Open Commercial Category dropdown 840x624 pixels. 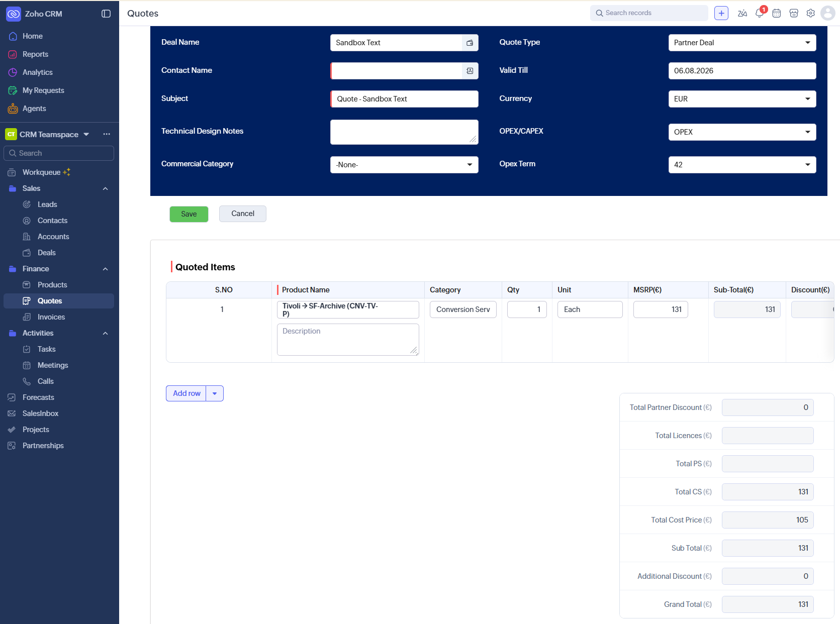click(x=404, y=165)
